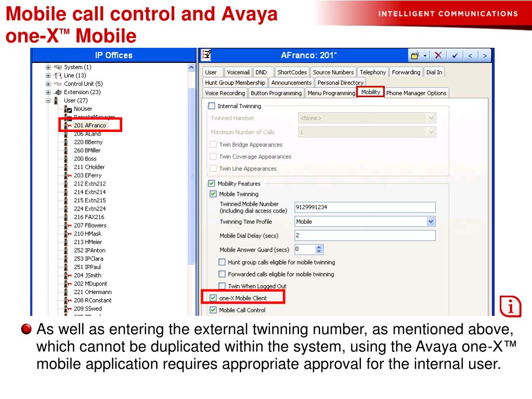Click the 209 SSwed user icon
Viewport: 532px width, 399px height.
68,309
